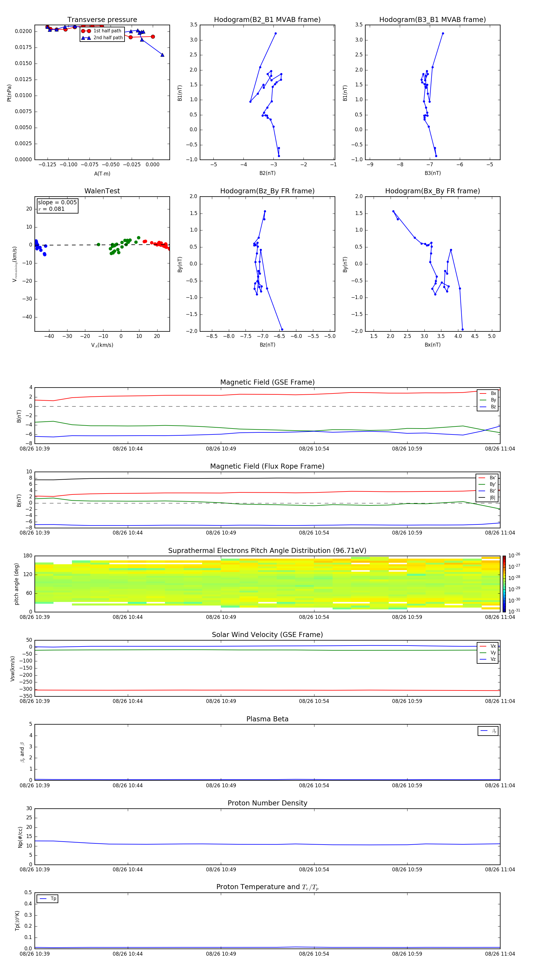Screen dimensions: 535x980
Task: Click the 'Tp' legend in temperature plot
Action: coord(48,899)
